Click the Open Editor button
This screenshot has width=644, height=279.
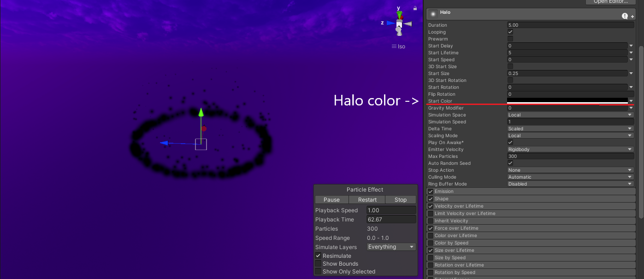point(610,2)
